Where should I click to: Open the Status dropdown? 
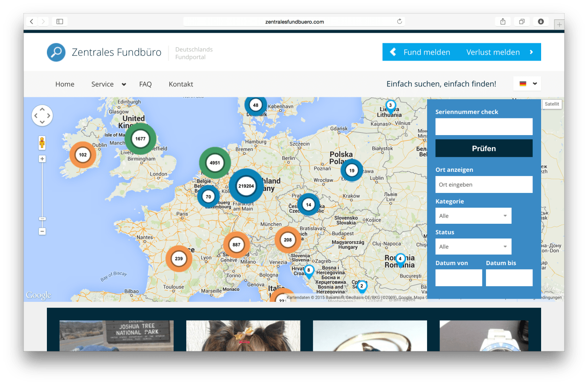(x=473, y=247)
